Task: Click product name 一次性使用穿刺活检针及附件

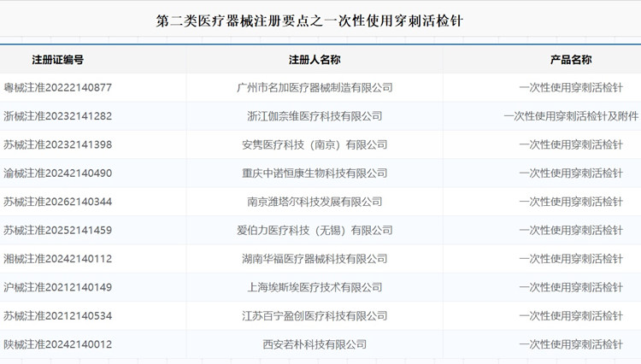Action: point(571,116)
